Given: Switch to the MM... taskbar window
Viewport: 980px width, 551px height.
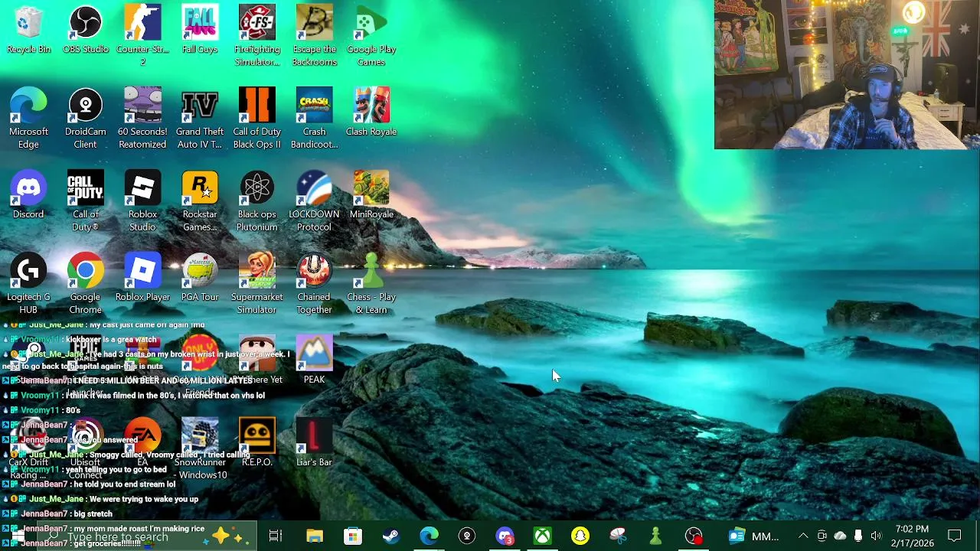Looking at the screenshot, I should [x=753, y=536].
